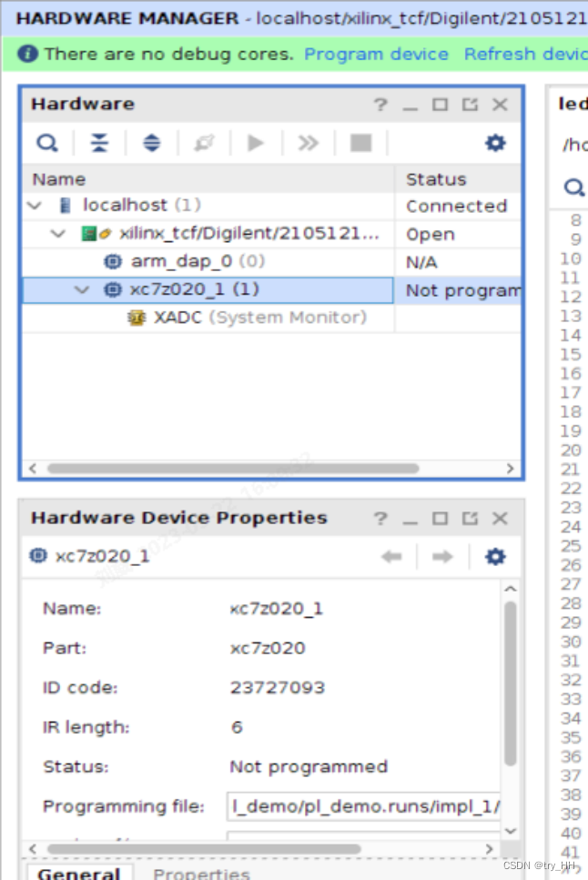
Task: Click the Name column header
Action: pos(208,179)
